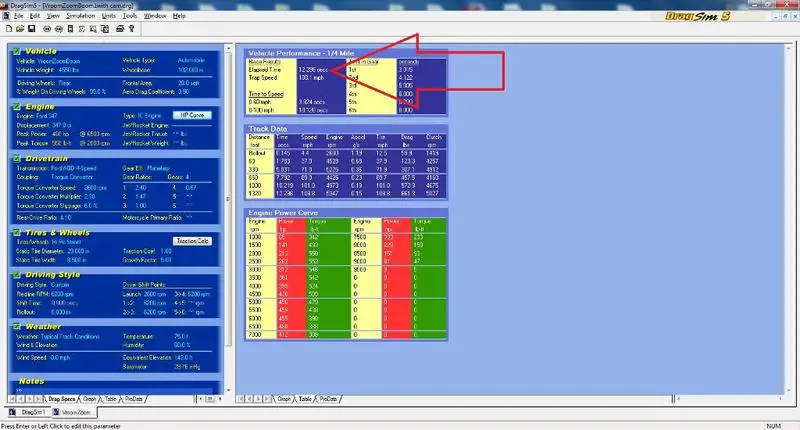Click the Humidity value in Weather

[182, 345]
